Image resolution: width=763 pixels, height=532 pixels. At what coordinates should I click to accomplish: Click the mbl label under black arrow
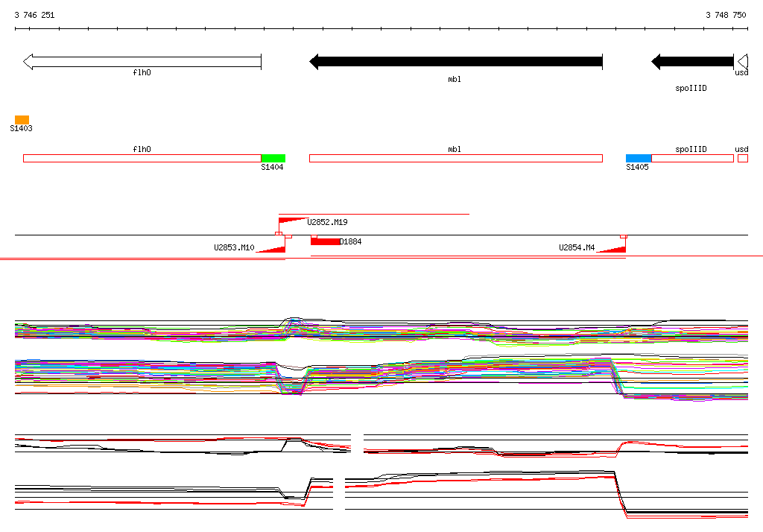(455, 79)
